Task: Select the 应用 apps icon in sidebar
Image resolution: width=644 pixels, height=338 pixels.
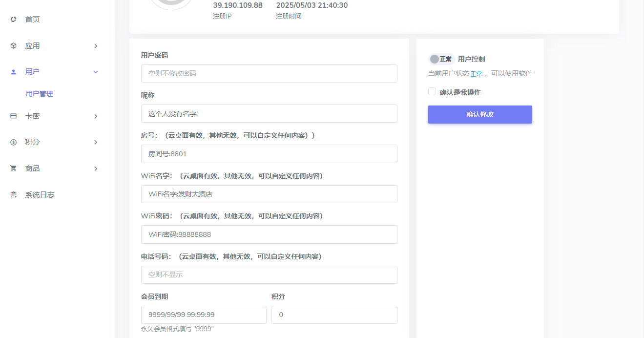Action: [x=12, y=45]
